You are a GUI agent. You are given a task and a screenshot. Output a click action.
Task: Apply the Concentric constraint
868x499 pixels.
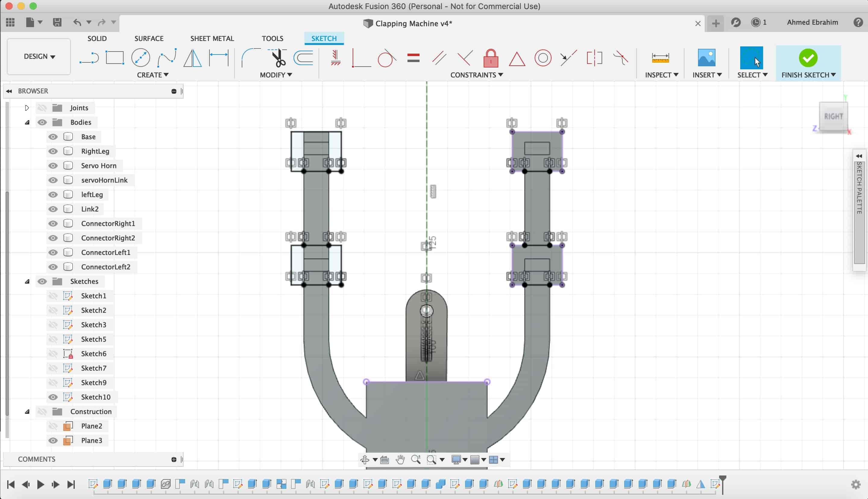point(543,58)
